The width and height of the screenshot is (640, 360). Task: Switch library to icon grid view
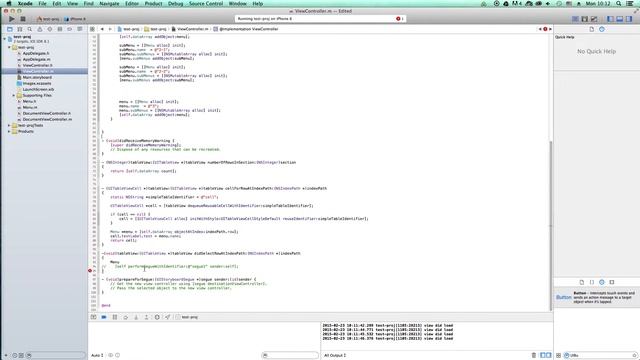pyautogui.click(x=558, y=356)
